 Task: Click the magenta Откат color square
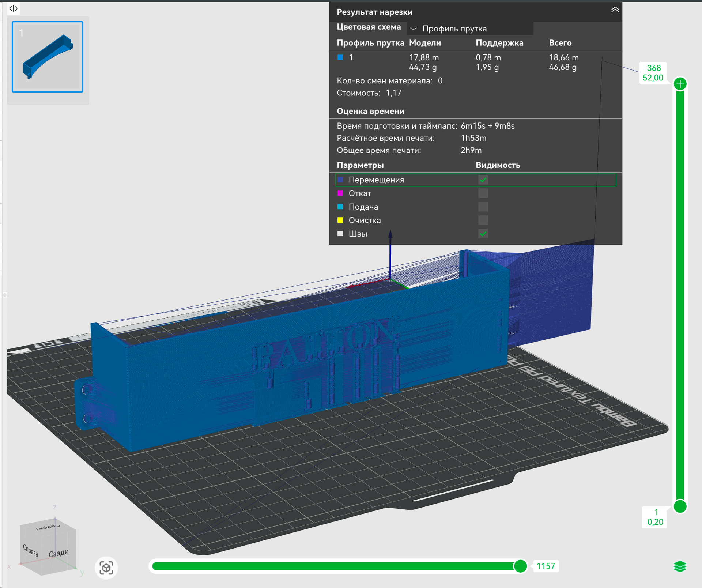[340, 193]
